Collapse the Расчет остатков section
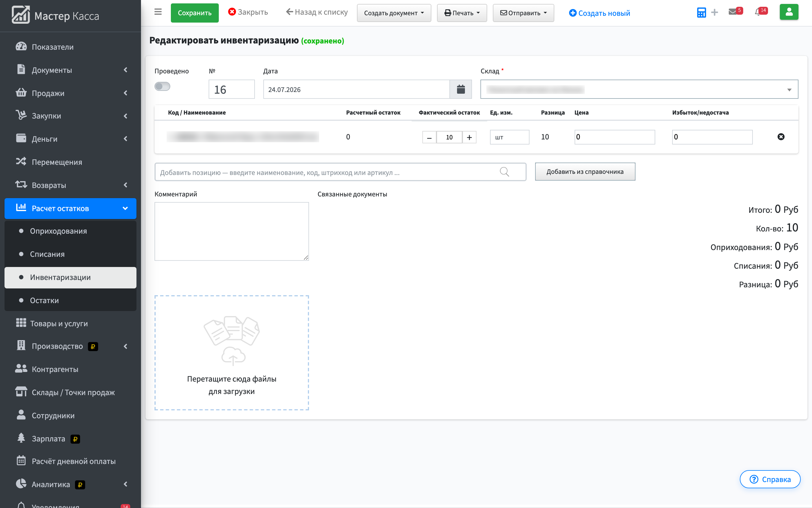The height and width of the screenshot is (508, 812). (70, 208)
